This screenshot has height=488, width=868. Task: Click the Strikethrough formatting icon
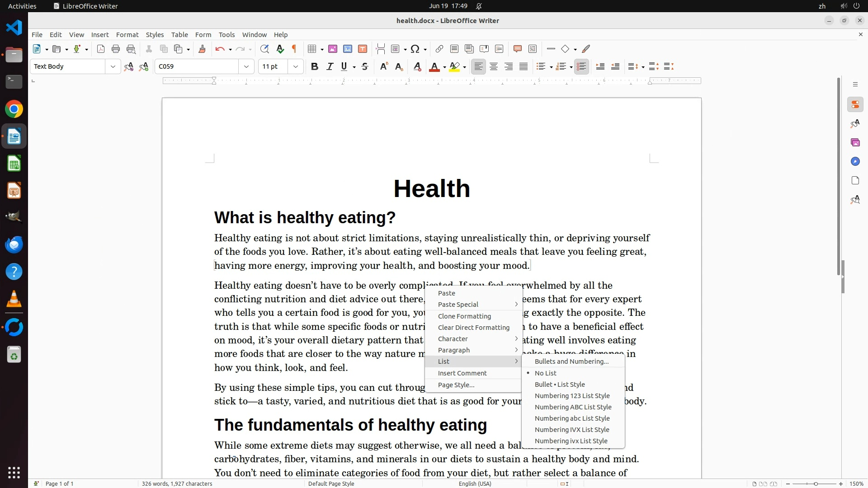click(365, 67)
